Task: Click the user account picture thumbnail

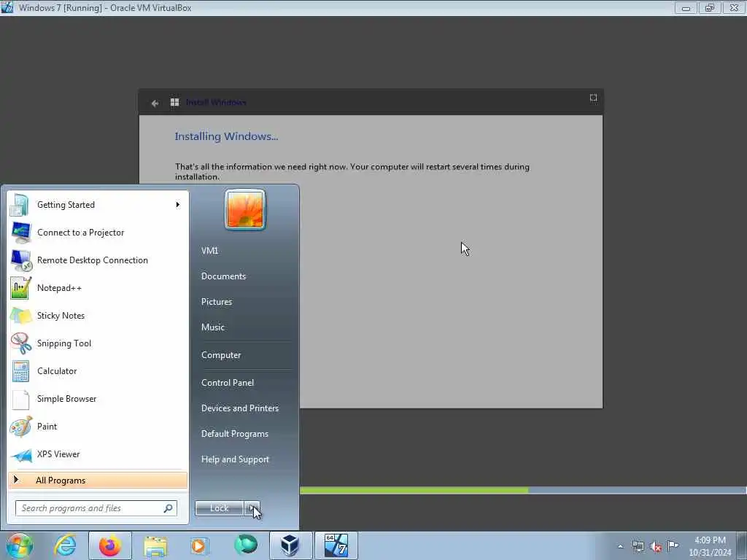Action: click(x=245, y=209)
